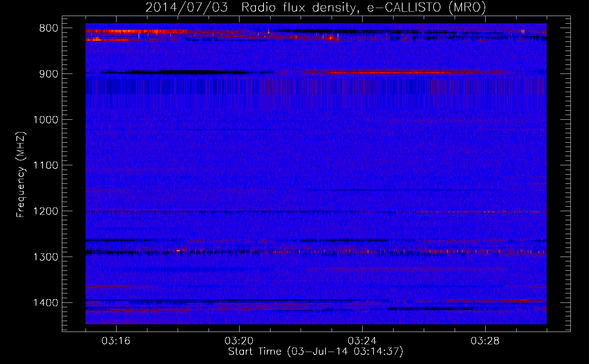The height and width of the screenshot is (364, 589).
Task: Click the 1200 frequency tick label
Action: (45, 211)
